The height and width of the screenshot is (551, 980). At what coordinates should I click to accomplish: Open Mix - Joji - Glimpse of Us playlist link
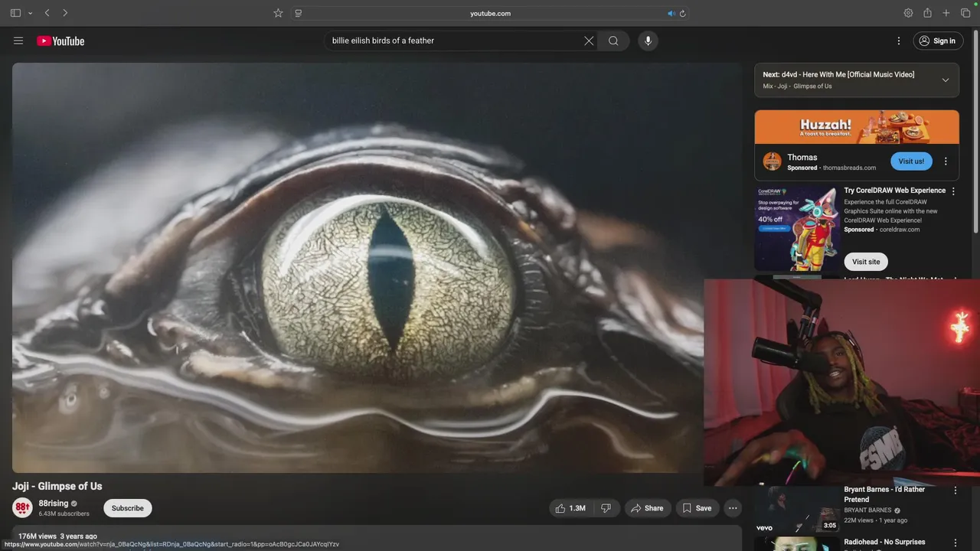coord(797,86)
